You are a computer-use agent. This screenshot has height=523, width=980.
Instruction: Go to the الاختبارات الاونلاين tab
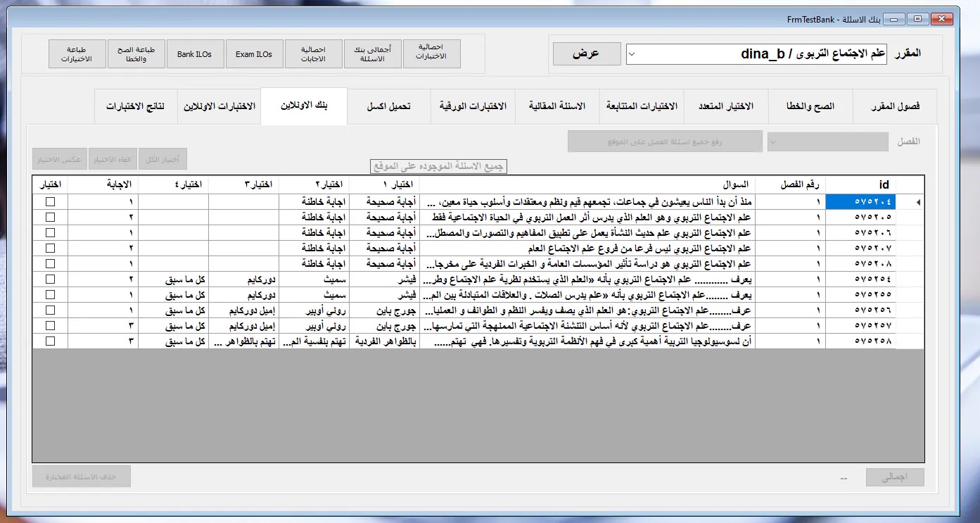tap(219, 107)
